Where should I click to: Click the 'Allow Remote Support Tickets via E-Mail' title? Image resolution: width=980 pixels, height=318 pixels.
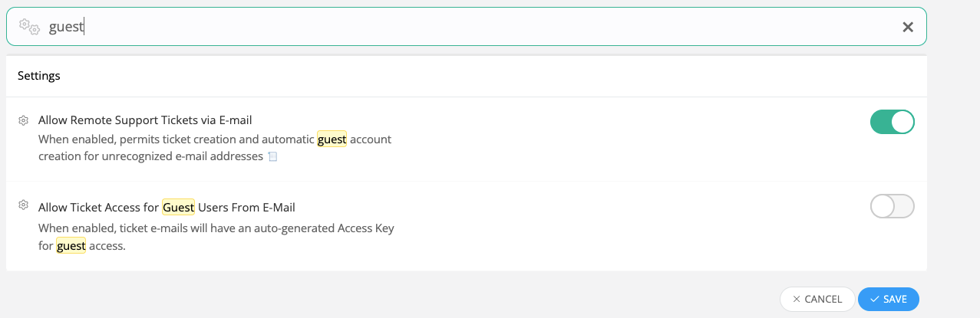pyautogui.click(x=145, y=120)
